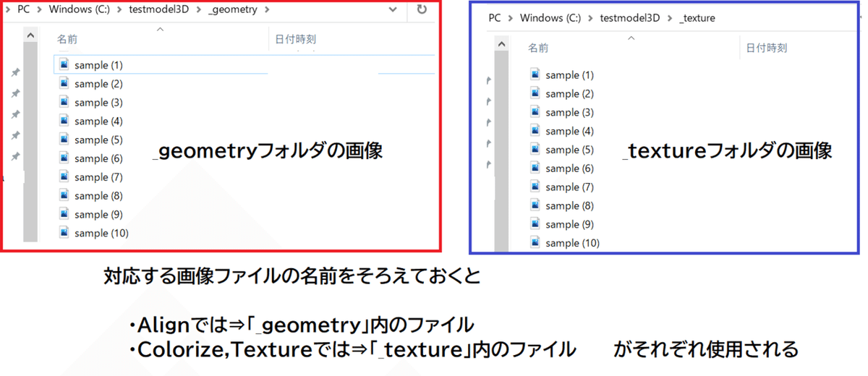Viewport: 868px width, 376px height.
Task: Click sample (9) image icon in _texture window
Action: click(x=535, y=224)
